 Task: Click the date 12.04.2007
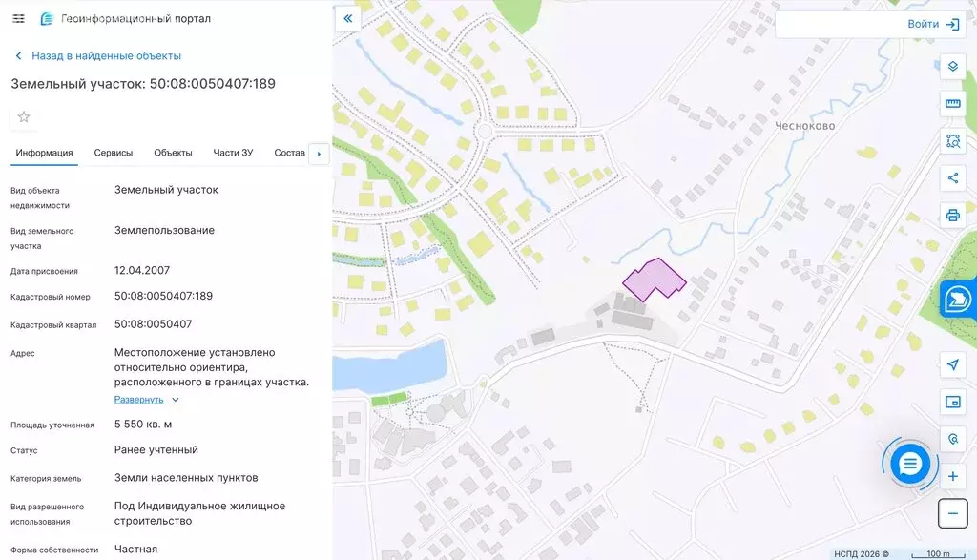(142, 270)
